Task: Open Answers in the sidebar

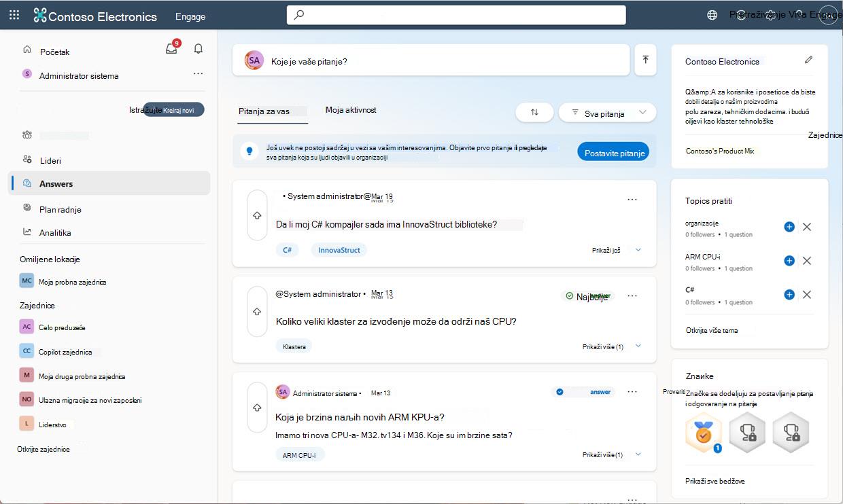Action: point(109,183)
